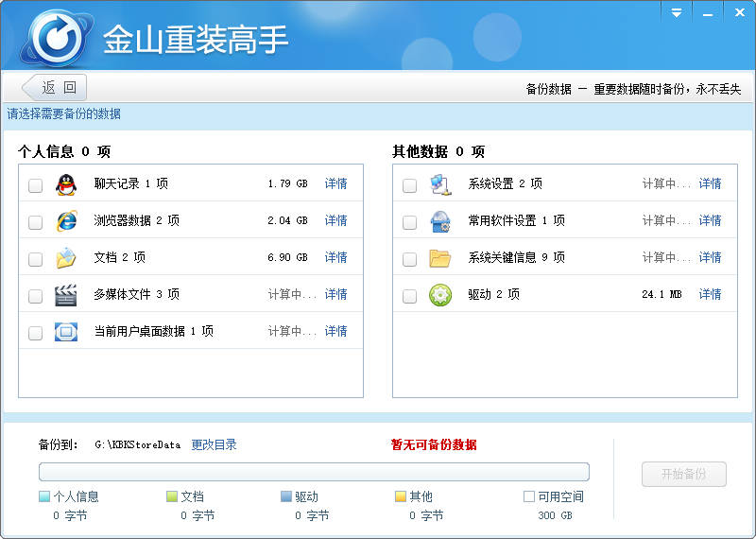Click the 金山重装高手 app logo icon

(x=57, y=38)
